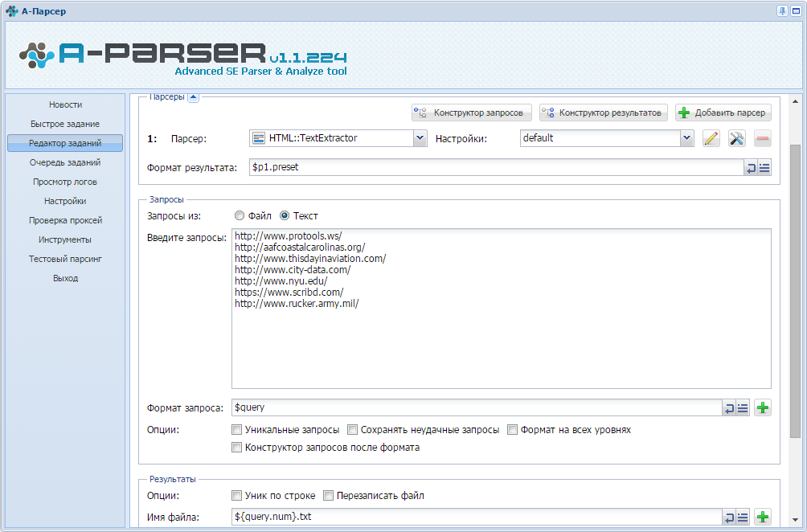Select Редактор заданий menu item

click(65, 143)
